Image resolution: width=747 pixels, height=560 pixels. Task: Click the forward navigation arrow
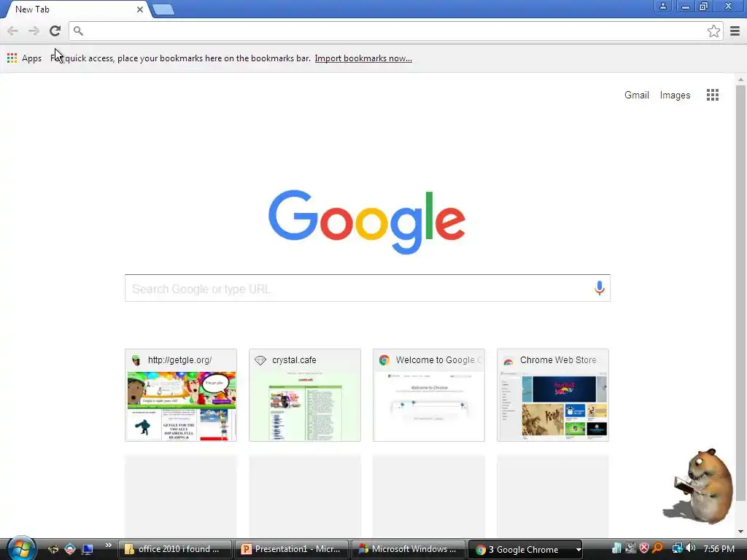(x=34, y=31)
